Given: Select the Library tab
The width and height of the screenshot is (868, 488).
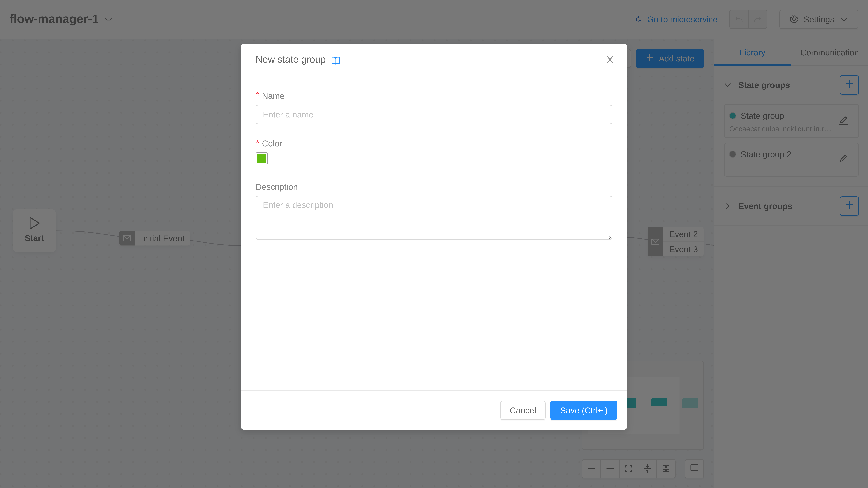Looking at the screenshot, I should tap(752, 53).
